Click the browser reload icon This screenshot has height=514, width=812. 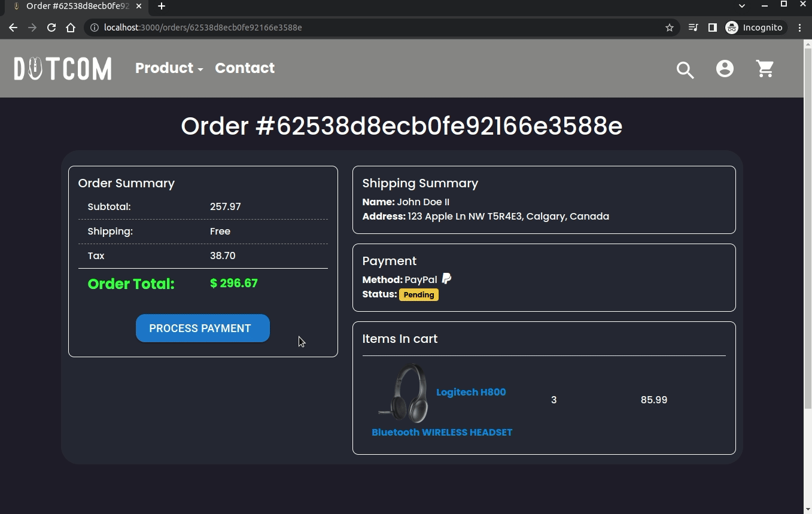tap(51, 28)
